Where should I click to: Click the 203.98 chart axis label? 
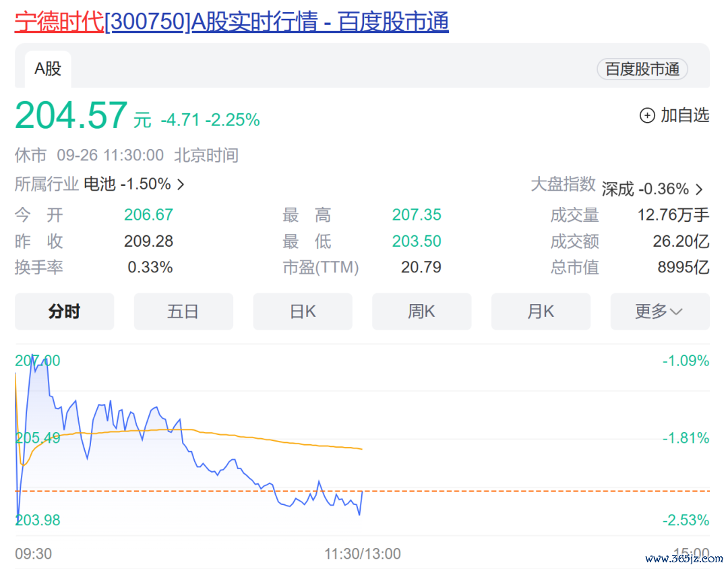coord(38,520)
